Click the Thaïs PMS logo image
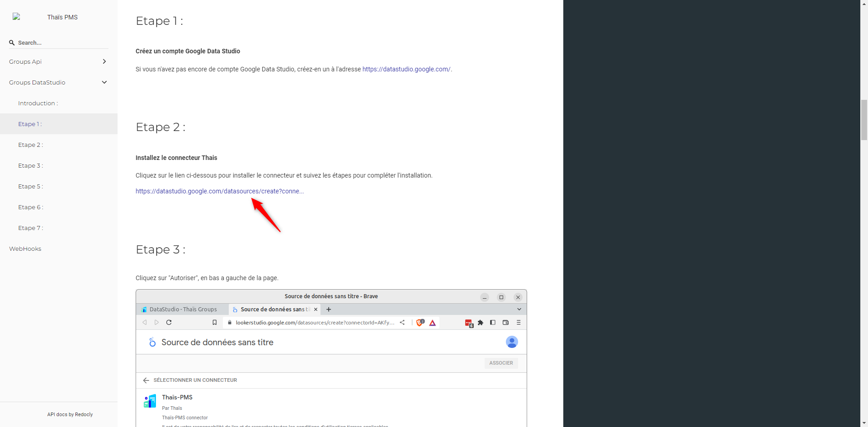The image size is (868, 427). pyautogui.click(x=17, y=17)
